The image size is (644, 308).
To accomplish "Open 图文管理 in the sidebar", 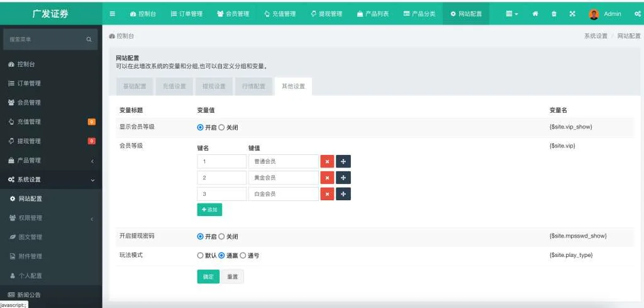I will pos(51,237).
